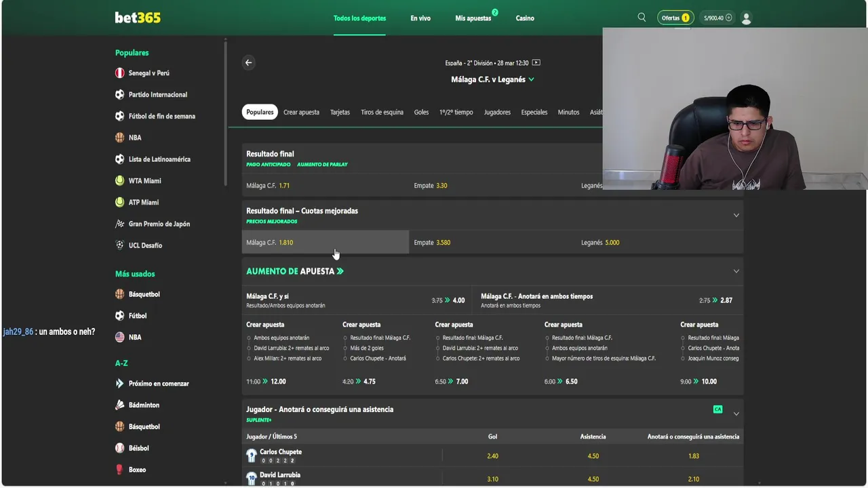This screenshot has height=488, width=868.
Task: Click the UCL Desafío icon
Action: [x=119, y=245]
